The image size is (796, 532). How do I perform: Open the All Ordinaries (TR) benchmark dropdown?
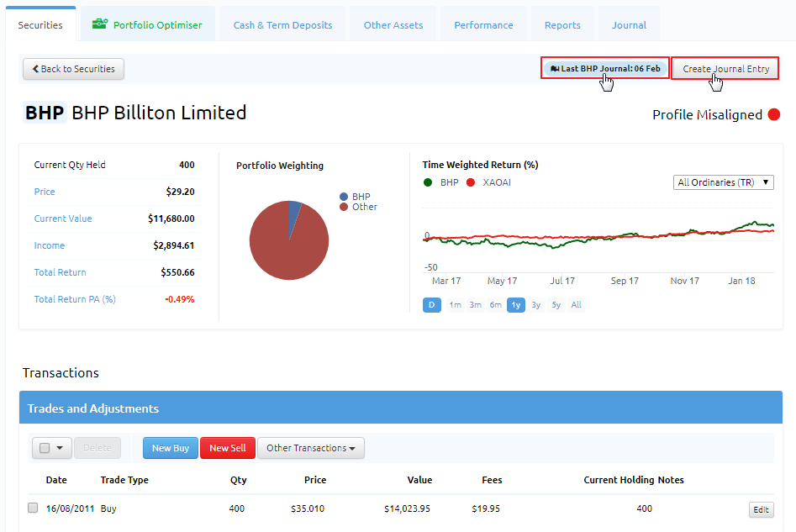pos(723,182)
